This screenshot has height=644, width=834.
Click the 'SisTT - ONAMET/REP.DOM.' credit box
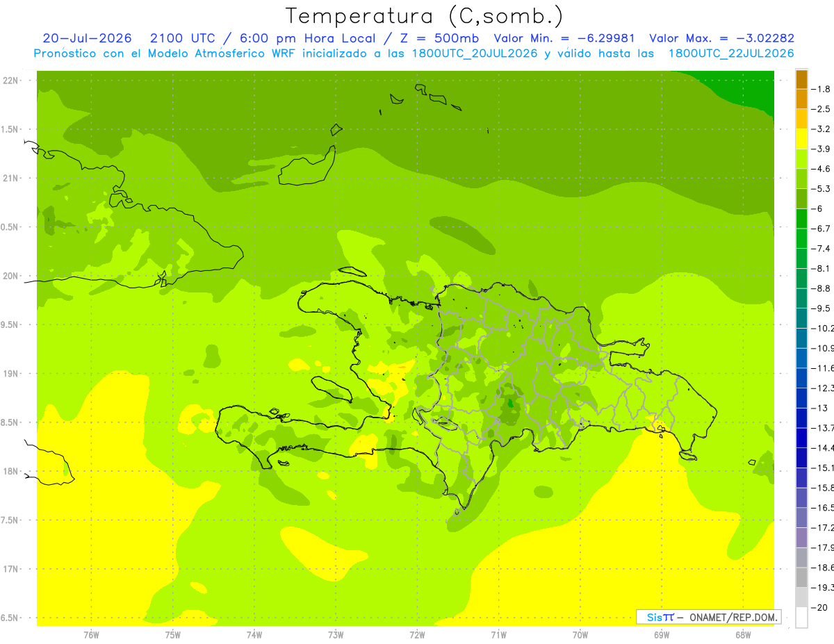tap(708, 617)
